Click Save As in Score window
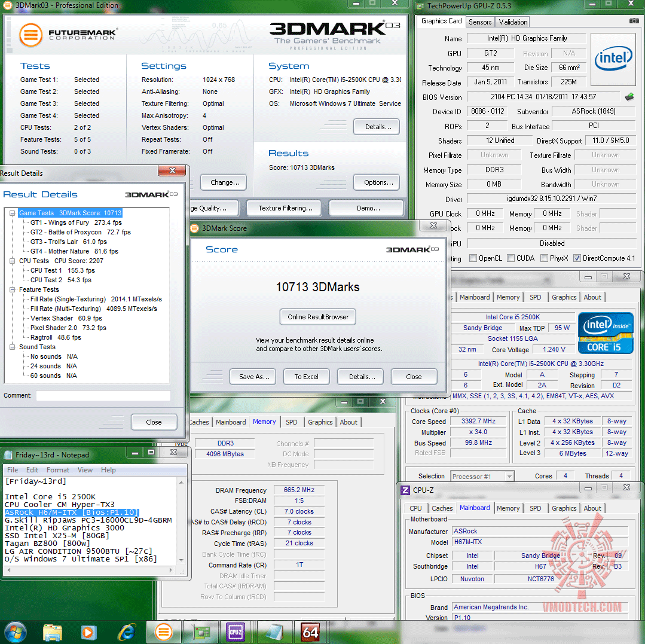The width and height of the screenshot is (645, 644). click(x=253, y=377)
